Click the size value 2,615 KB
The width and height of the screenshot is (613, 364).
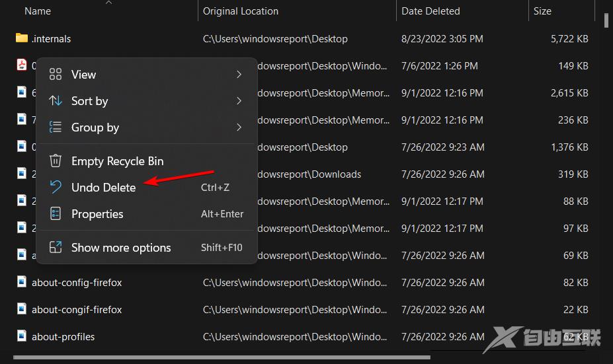[x=569, y=93]
